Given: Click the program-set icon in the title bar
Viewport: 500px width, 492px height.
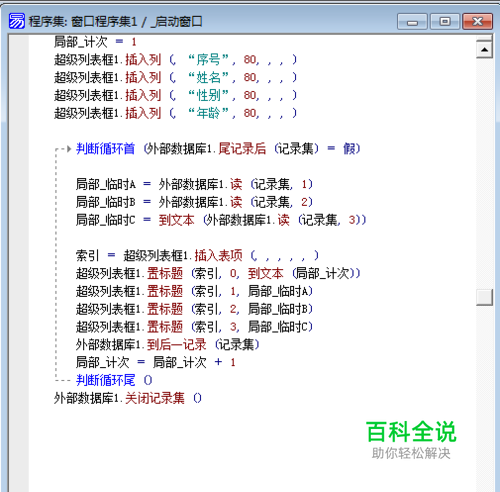Looking at the screenshot, I should tap(17, 21).
